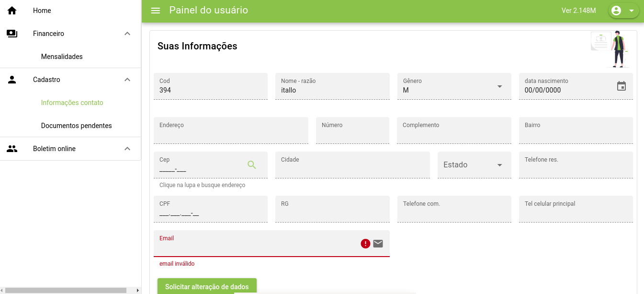Open the Estado dropdown
Viewport: 644px width, 294px height.
[x=474, y=165]
